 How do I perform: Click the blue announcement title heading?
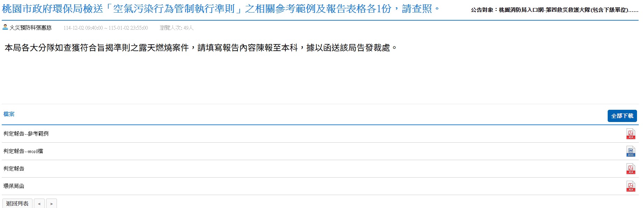point(221,9)
